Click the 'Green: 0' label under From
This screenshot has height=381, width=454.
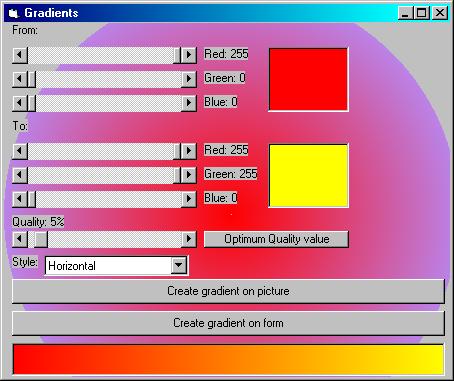[225, 78]
